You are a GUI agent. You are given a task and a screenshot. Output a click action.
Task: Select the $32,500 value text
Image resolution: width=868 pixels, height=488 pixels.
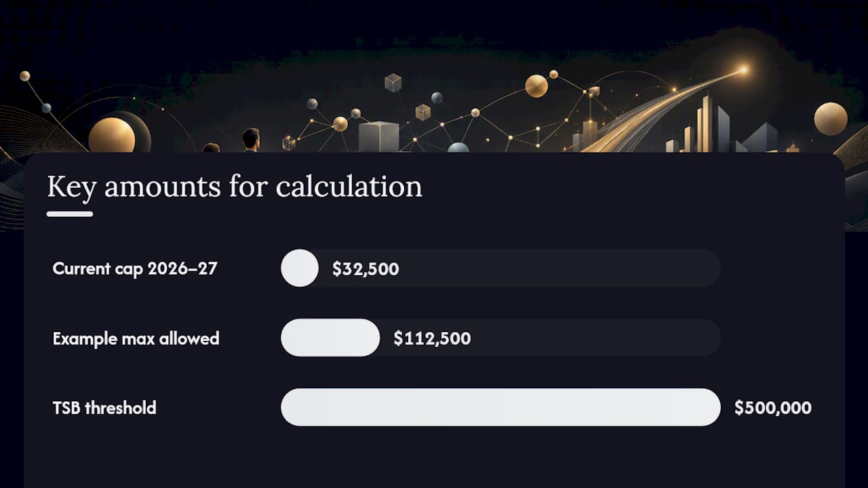click(366, 269)
